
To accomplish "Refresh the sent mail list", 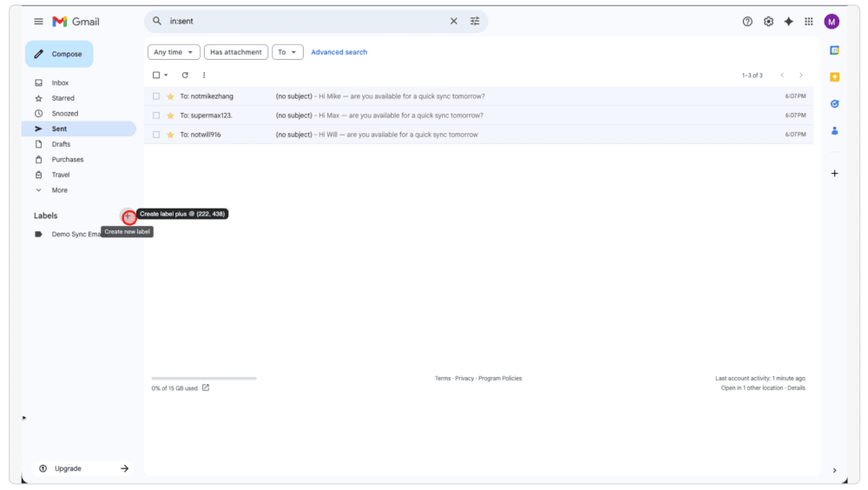I will [x=185, y=76].
